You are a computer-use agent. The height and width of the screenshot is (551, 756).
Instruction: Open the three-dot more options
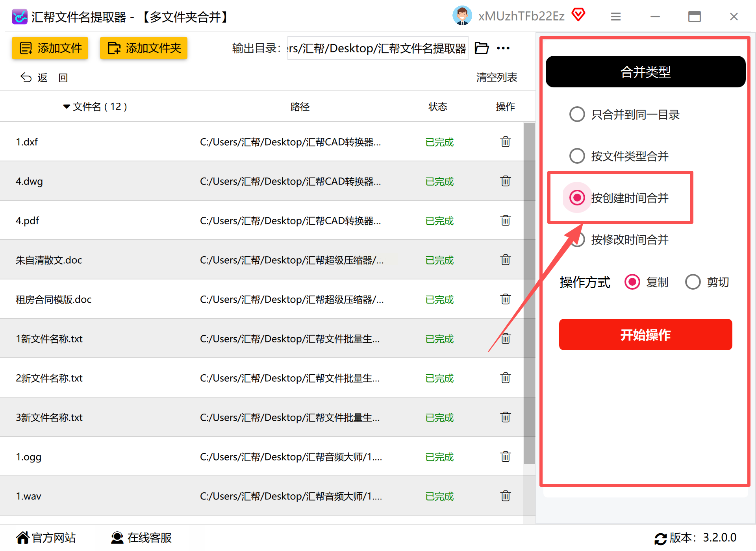[503, 48]
